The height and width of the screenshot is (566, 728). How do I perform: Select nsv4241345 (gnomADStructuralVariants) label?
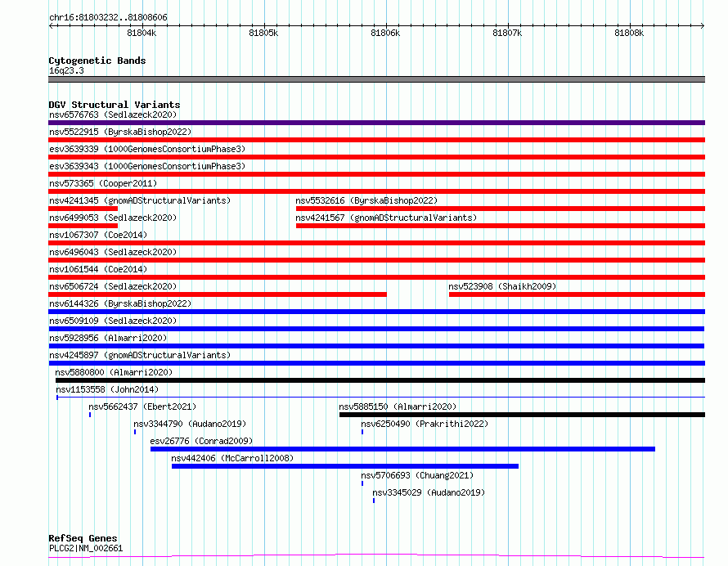[140, 200]
